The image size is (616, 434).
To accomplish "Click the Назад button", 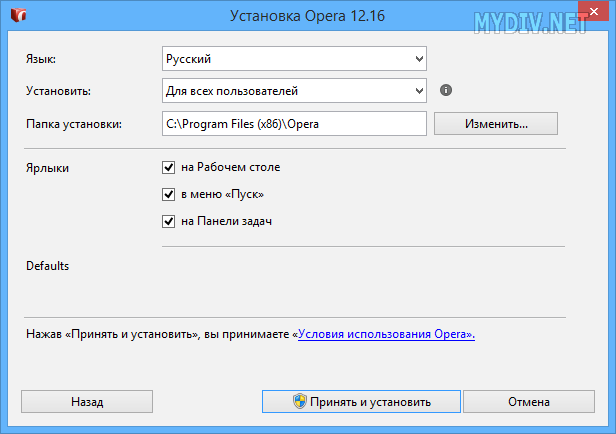I will click(87, 401).
